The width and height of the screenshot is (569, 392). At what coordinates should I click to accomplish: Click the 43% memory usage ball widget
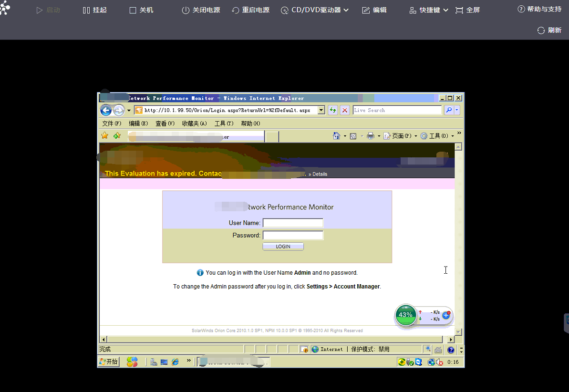coord(405,315)
